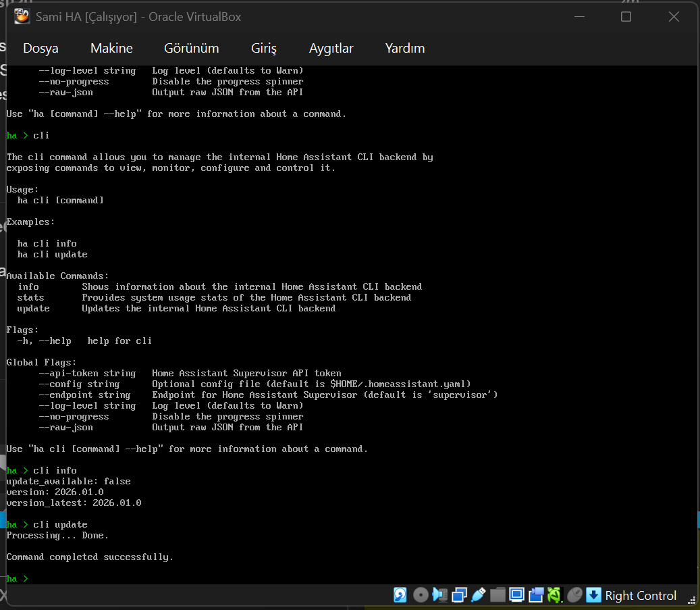The height and width of the screenshot is (610, 700).
Task: Open the Dosya menu
Action: pyautogui.click(x=41, y=48)
